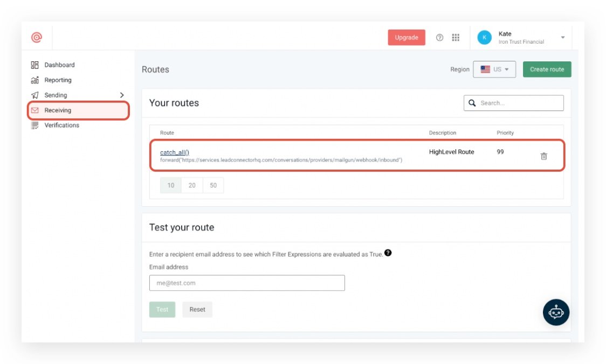This screenshot has height=364, width=606.
Task: Open the apps grid icon
Action: 456,38
